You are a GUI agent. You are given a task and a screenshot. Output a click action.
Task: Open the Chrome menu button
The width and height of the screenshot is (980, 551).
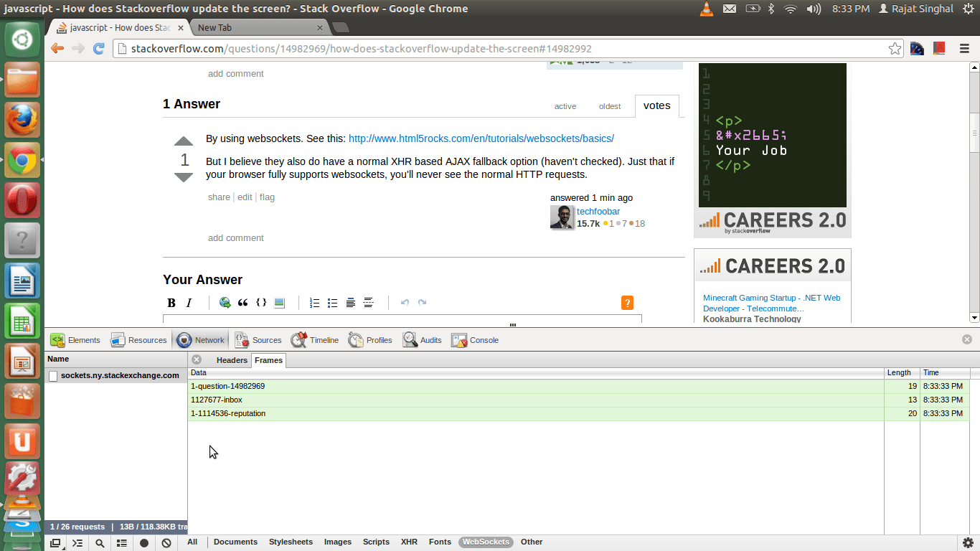965,49
